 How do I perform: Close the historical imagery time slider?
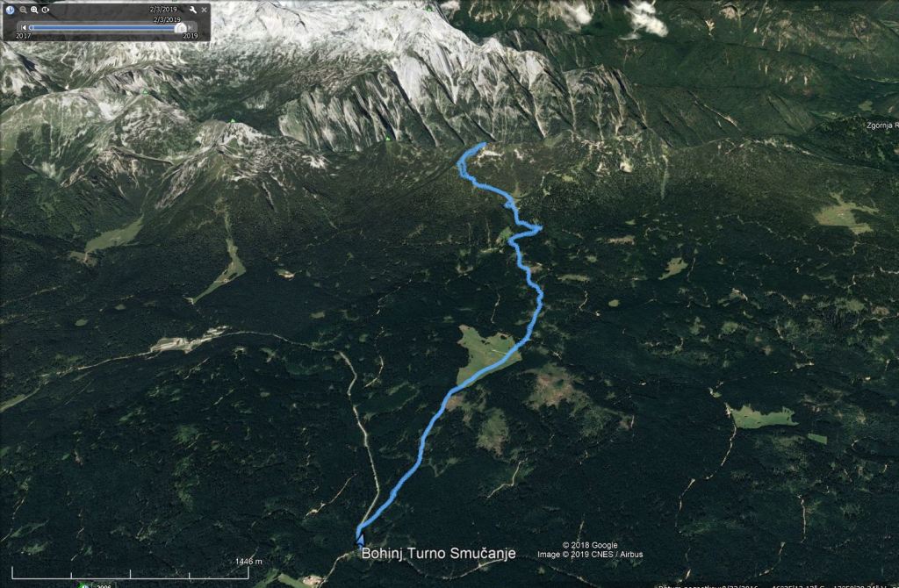coord(204,10)
